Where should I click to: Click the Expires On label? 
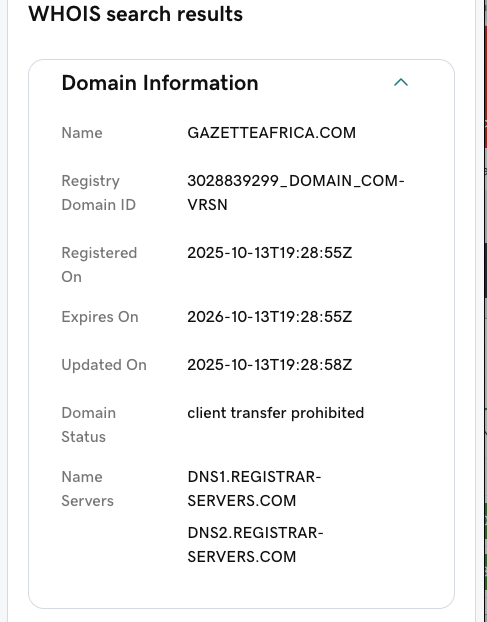tap(100, 317)
